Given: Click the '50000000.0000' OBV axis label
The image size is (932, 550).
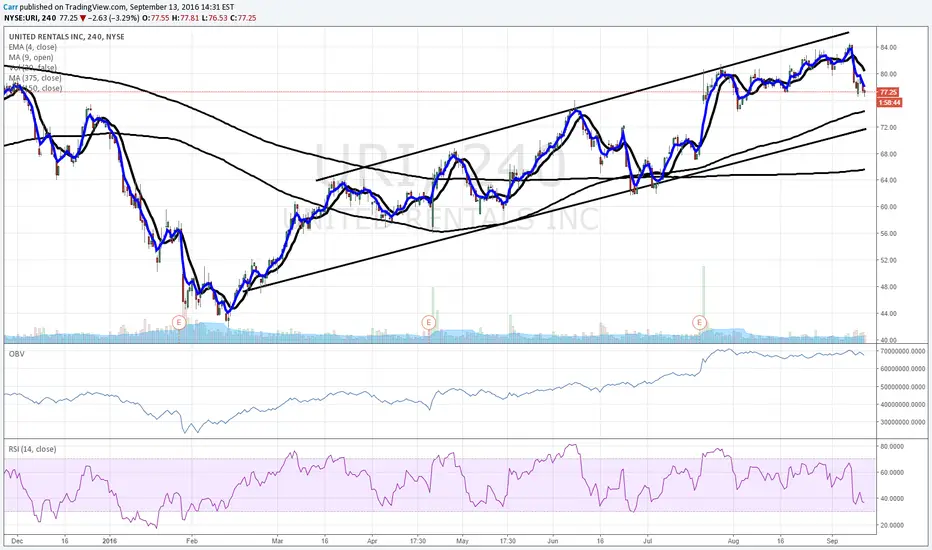Looking at the screenshot, I should click(x=902, y=387).
